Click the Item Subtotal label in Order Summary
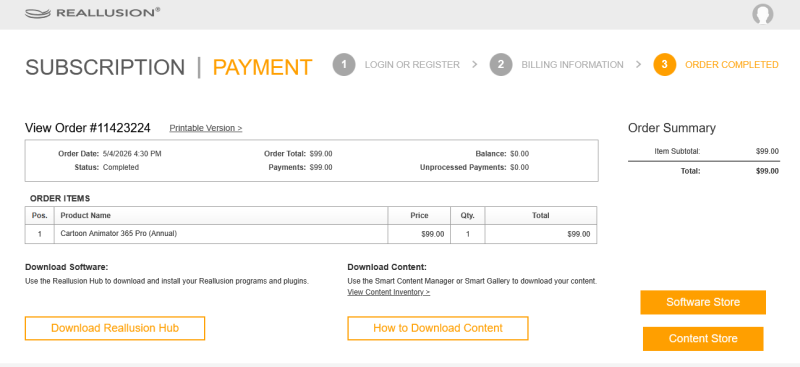Screen dimensions: 800x367 tap(677, 151)
